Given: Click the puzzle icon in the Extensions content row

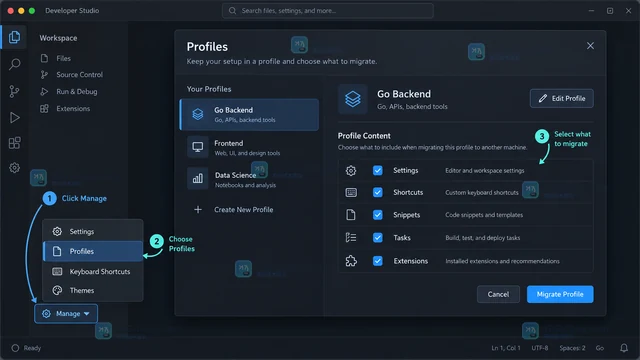Looking at the screenshot, I should (351, 261).
